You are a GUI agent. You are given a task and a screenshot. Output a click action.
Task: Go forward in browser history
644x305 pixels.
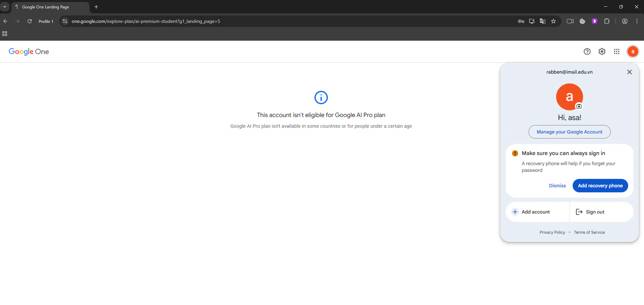click(18, 21)
